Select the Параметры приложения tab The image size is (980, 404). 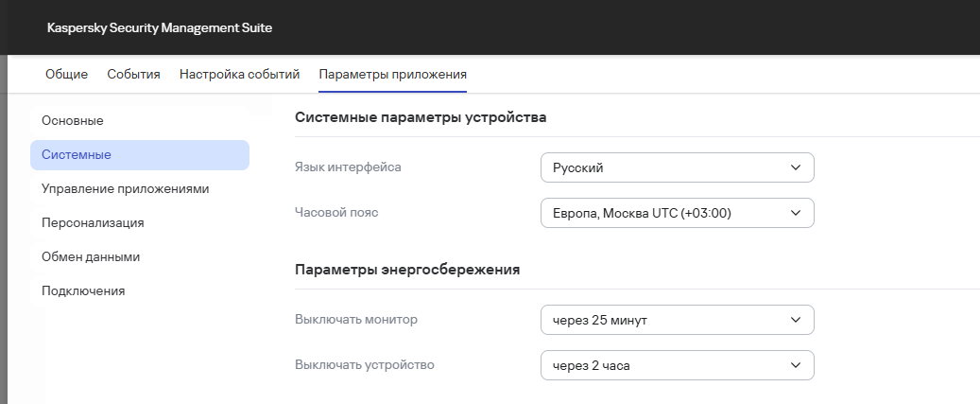392,74
